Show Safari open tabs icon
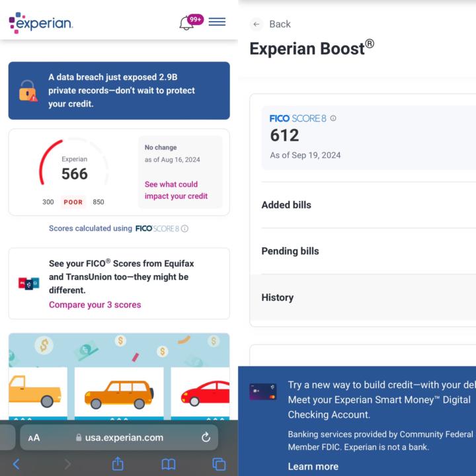476x476 pixels. [x=218, y=464]
